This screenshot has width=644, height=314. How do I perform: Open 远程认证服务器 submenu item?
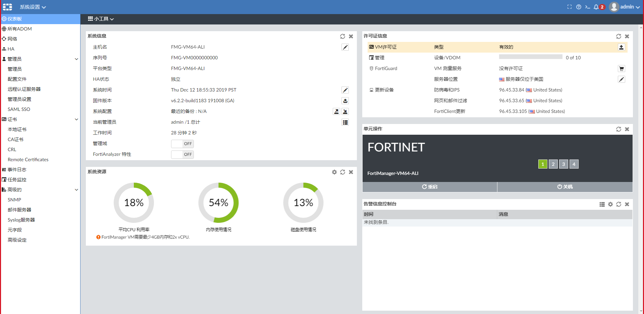pos(24,89)
